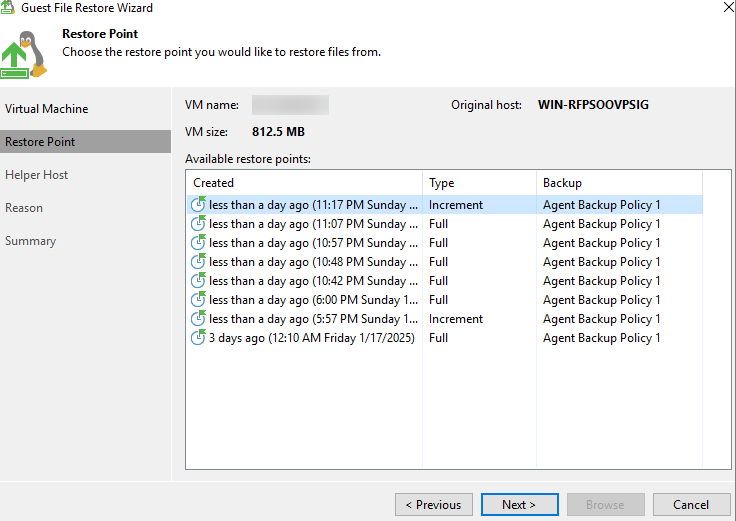Close the wizard window
The height and width of the screenshot is (521, 736).
(724, 8)
